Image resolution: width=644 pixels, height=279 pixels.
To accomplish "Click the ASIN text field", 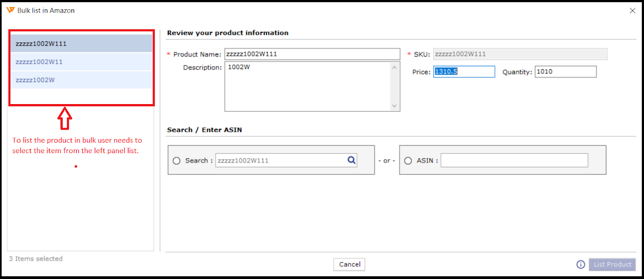I will tap(514, 160).
